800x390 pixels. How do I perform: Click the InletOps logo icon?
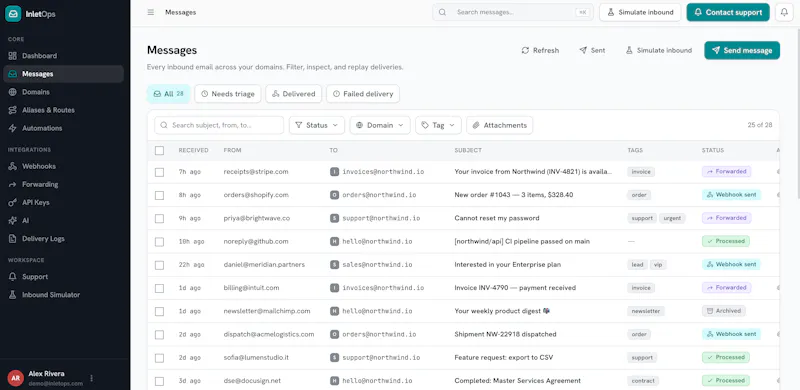13,13
